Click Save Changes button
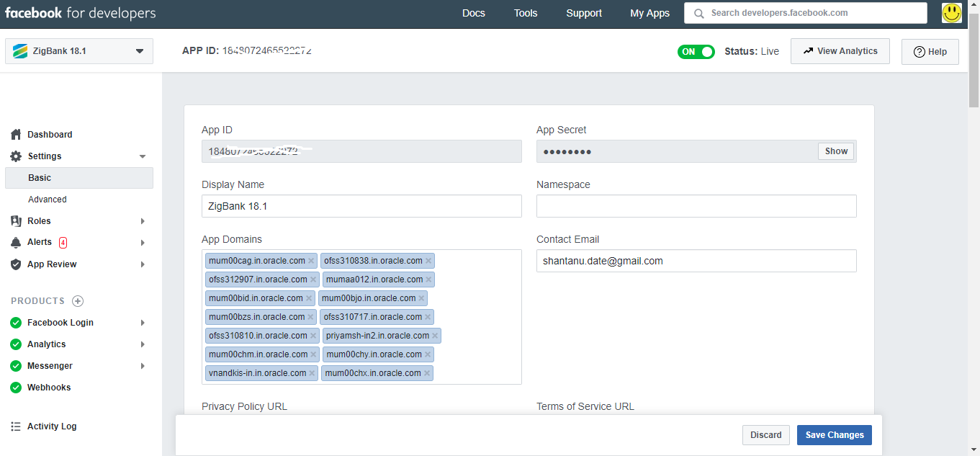The width and height of the screenshot is (980, 456). [x=835, y=435]
